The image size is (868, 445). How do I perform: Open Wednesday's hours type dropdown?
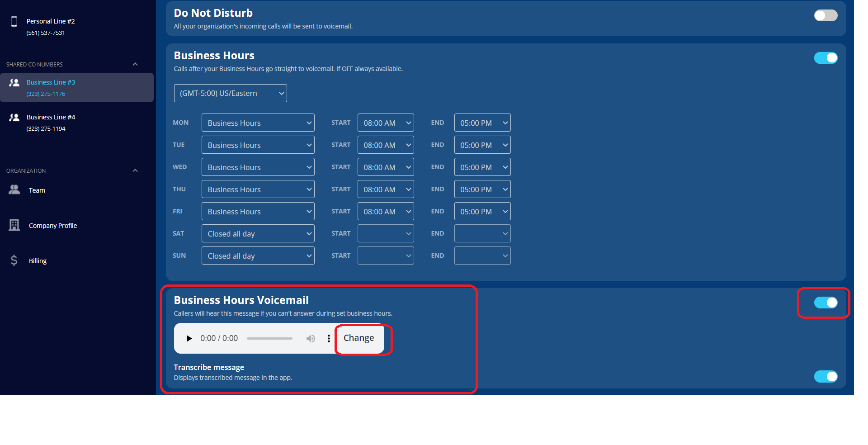(x=258, y=167)
